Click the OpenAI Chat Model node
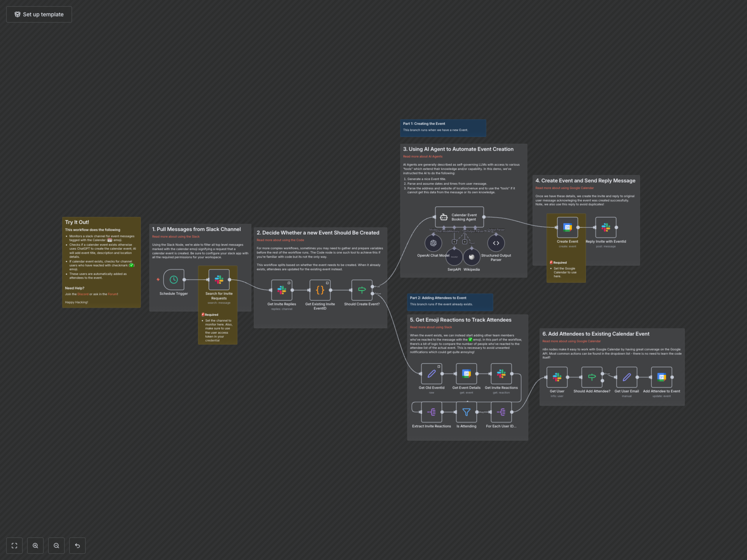The image size is (747, 560). tap(433, 243)
